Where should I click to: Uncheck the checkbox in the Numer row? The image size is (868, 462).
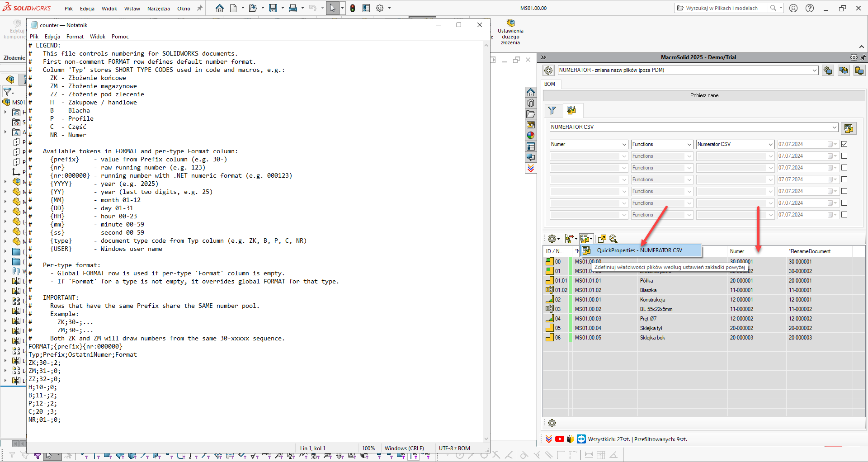coord(844,144)
